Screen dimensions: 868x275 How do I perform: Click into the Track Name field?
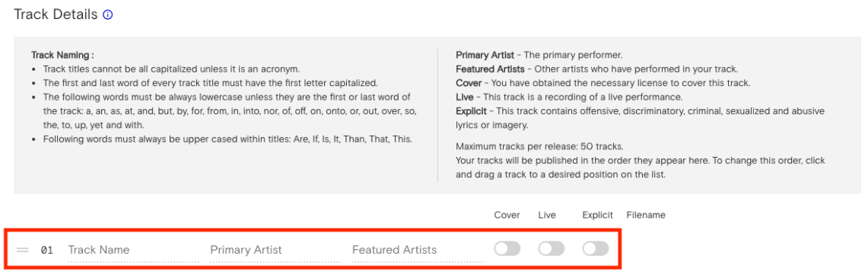pyautogui.click(x=133, y=250)
